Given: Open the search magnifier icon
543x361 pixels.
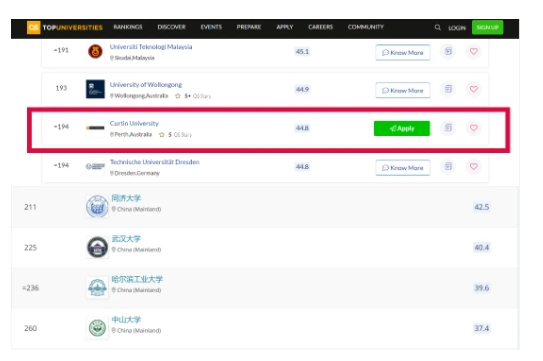Looking at the screenshot, I should tap(438, 27).
